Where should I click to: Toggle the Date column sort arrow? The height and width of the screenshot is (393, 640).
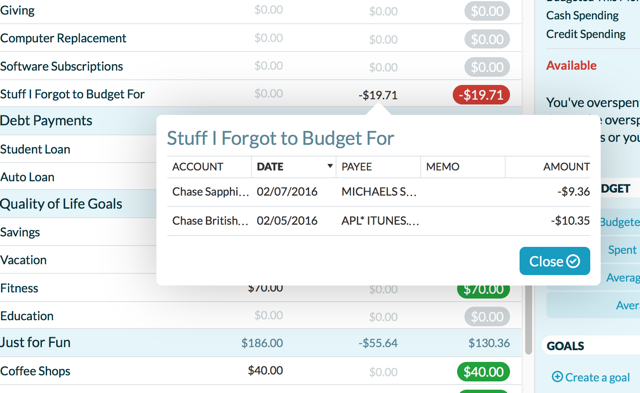(x=330, y=166)
